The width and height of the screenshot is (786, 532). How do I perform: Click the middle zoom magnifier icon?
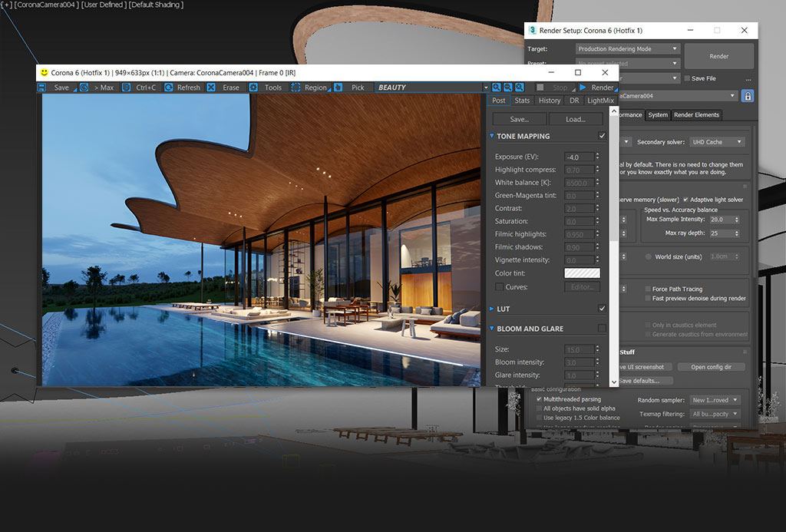[508, 88]
